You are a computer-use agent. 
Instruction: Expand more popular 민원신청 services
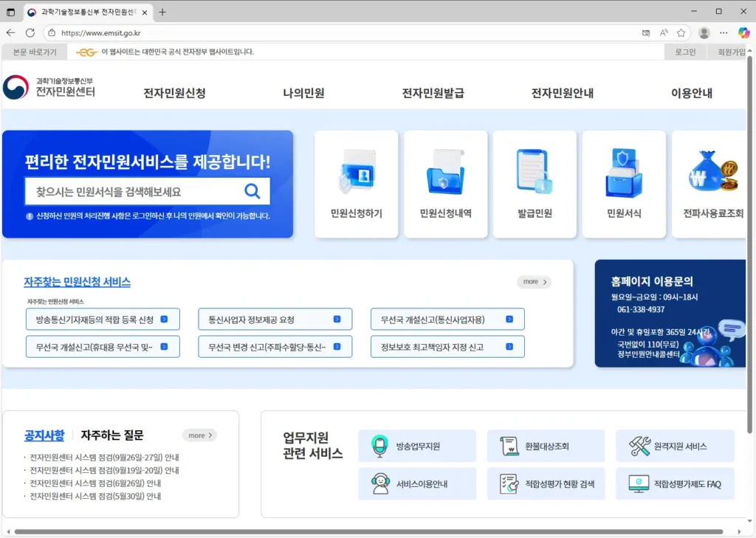point(534,282)
